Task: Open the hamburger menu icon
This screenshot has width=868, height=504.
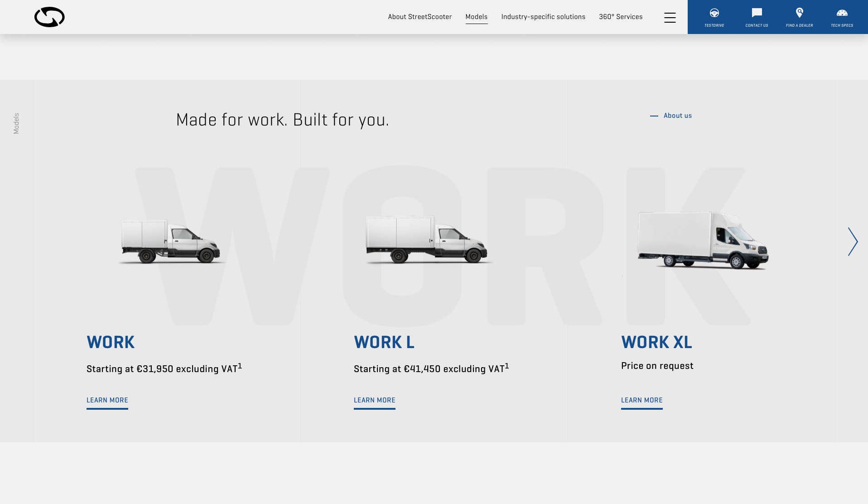Action: click(670, 17)
